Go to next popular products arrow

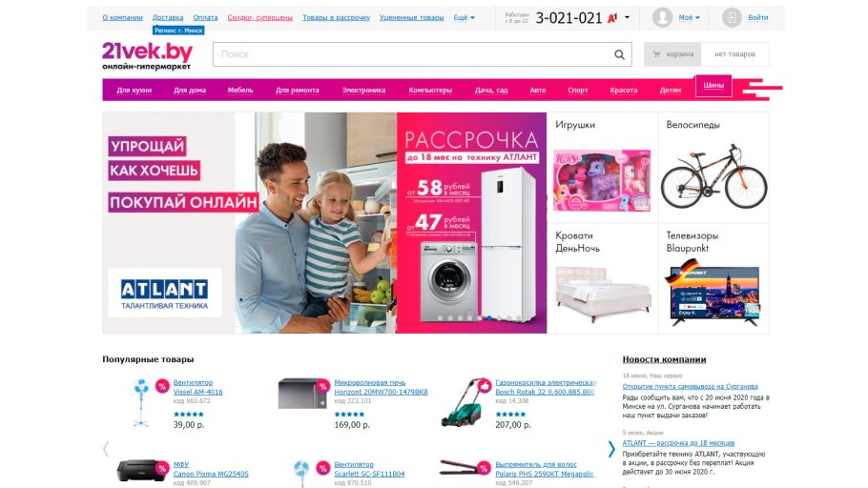[x=611, y=449]
